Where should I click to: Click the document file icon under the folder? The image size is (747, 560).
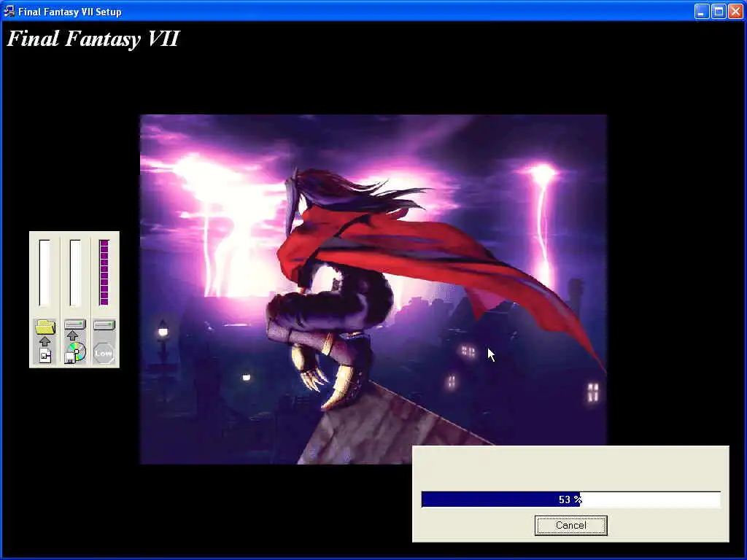(x=44, y=355)
